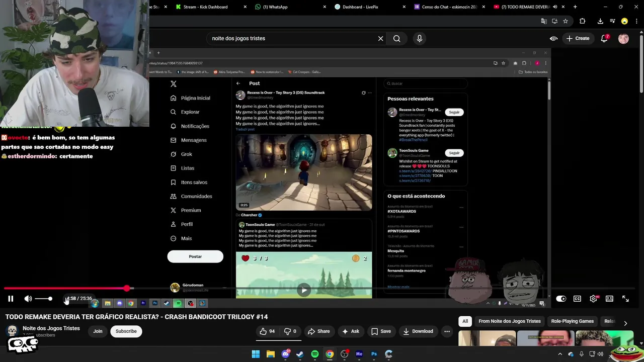Open a new browser tab
Viewport: 644px width, 362px height.
click(x=575, y=7)
